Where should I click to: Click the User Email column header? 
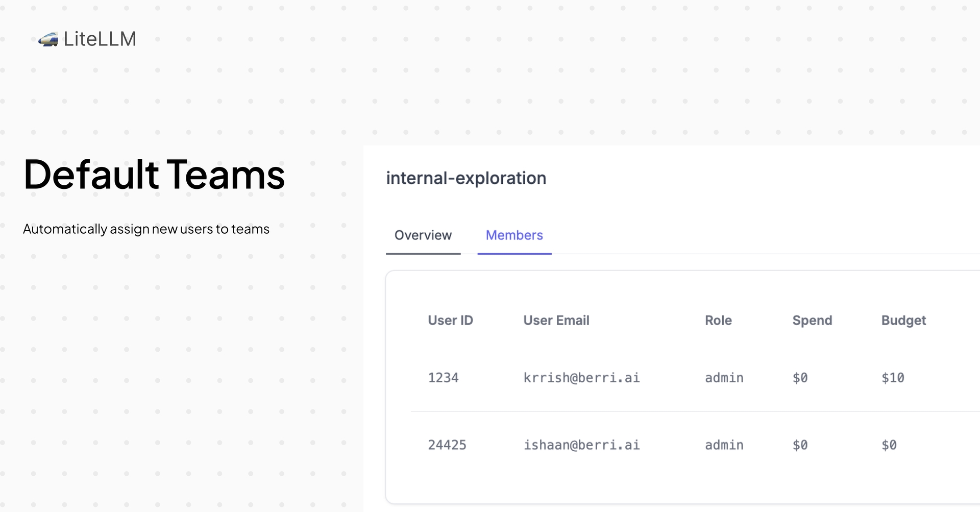556,321
